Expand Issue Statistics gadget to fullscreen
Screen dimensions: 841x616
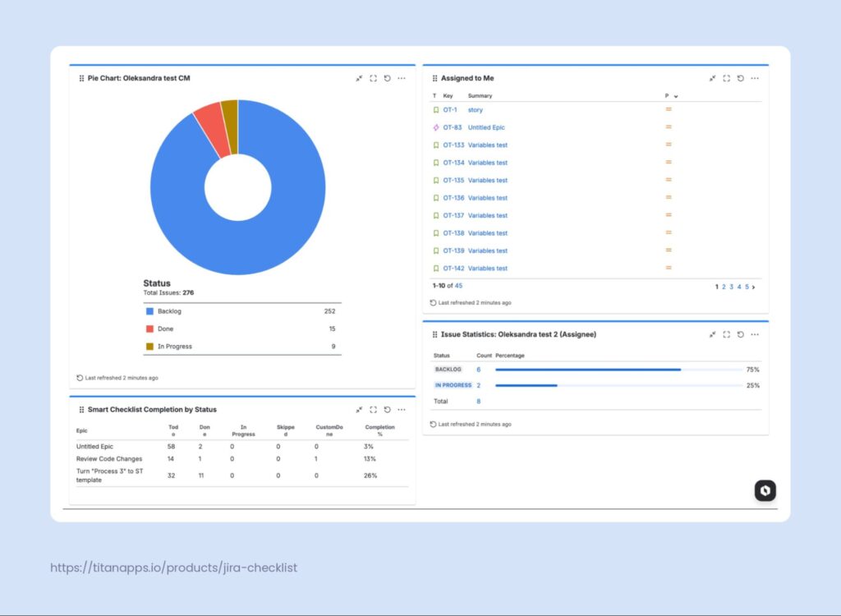tap(727, 334)
